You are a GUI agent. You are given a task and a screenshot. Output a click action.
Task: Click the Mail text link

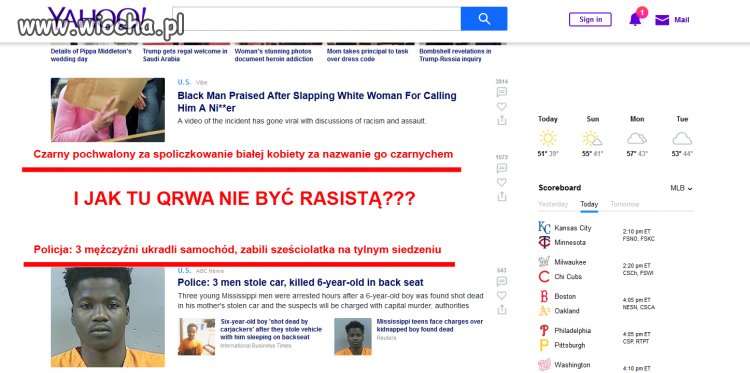(682, 20)
